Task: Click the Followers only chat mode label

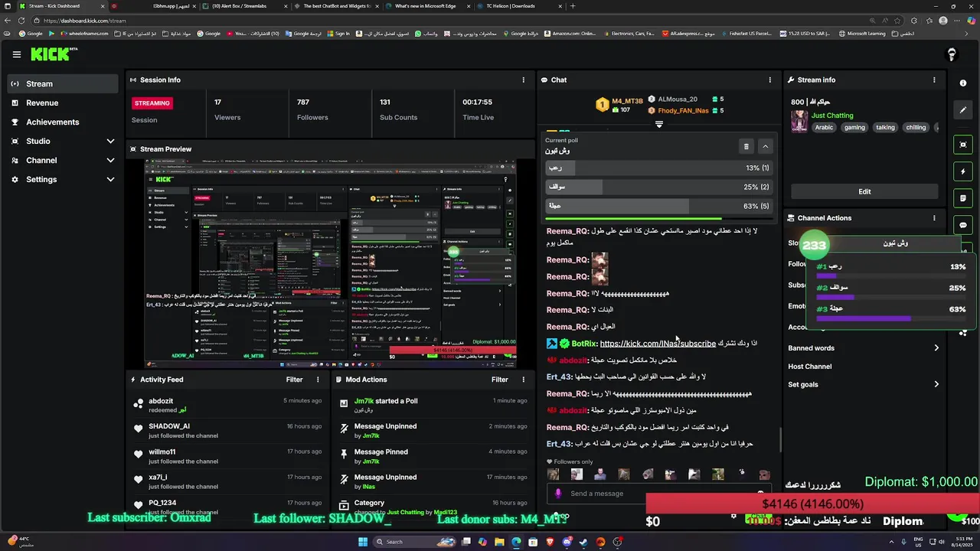Action: point(573,462)
